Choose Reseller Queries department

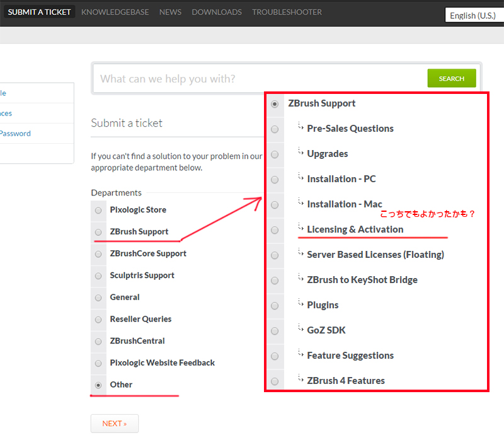pos(98,320)
